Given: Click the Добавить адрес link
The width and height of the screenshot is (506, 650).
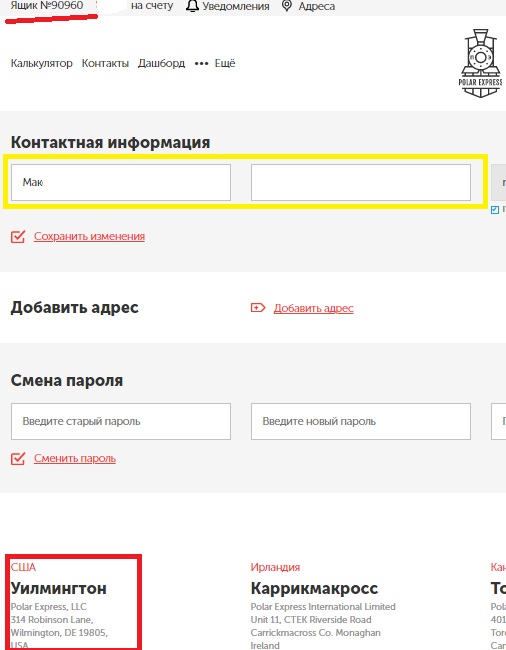Looking at the screenshot, I should (314, 308).
